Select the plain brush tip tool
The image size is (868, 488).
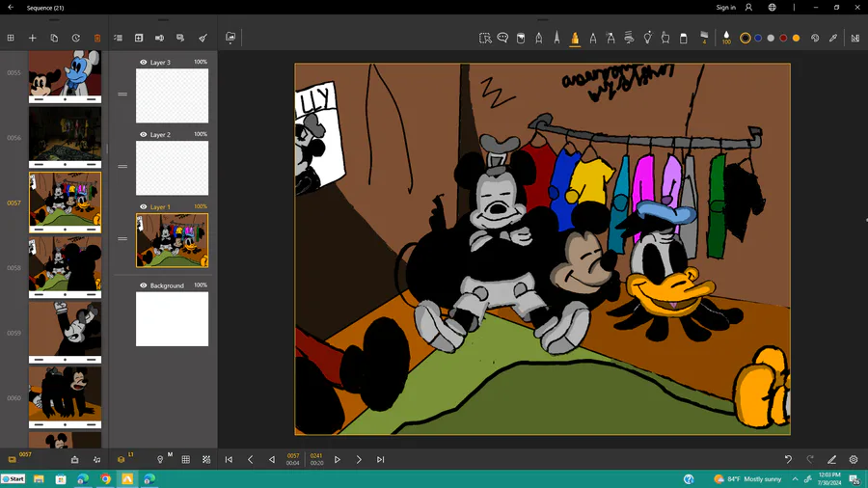(x=593, y=39)
